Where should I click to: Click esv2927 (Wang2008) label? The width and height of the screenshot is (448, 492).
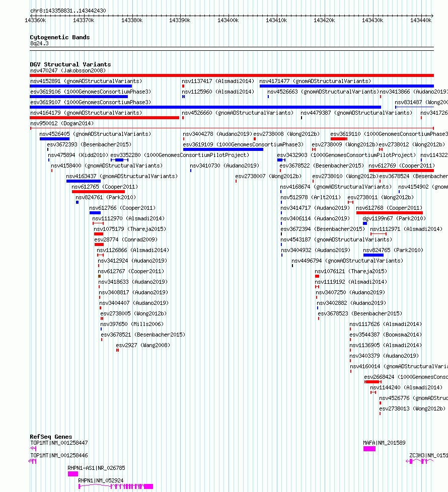143,346
